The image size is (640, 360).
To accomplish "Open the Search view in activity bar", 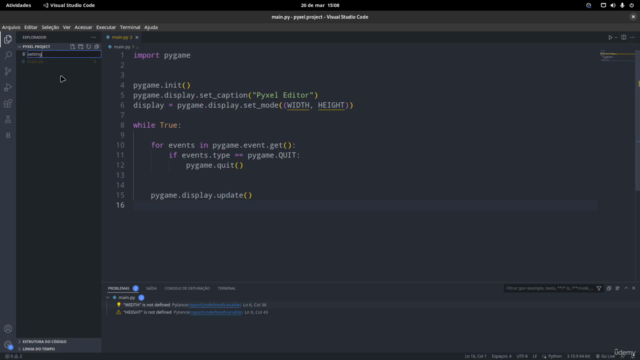I will click(x=8, y=55).
